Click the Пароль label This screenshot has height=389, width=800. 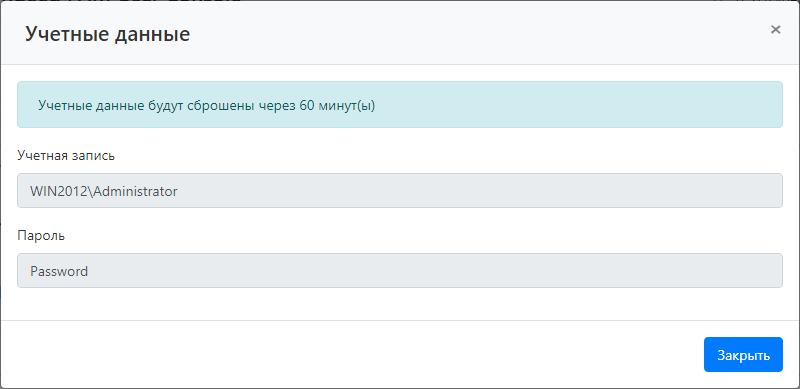[x=41, y=236]
